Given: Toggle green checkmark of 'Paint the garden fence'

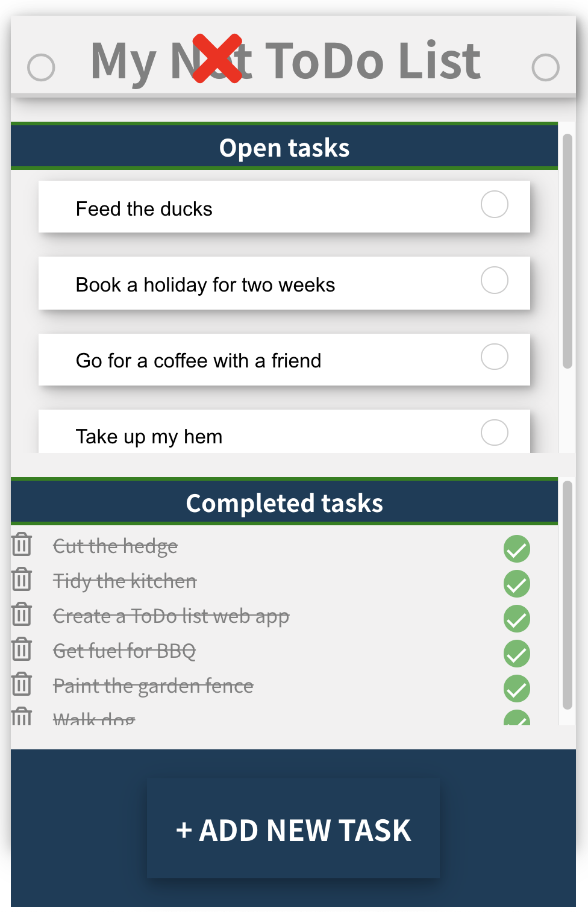Looking at the screenshot, I should pyautogui.click(x=517, y=689).
